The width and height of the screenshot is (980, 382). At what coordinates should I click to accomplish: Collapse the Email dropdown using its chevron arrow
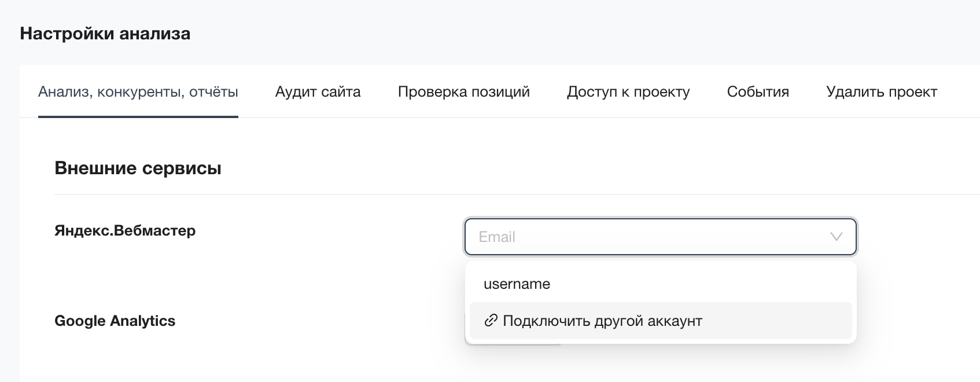click(836, 237)
